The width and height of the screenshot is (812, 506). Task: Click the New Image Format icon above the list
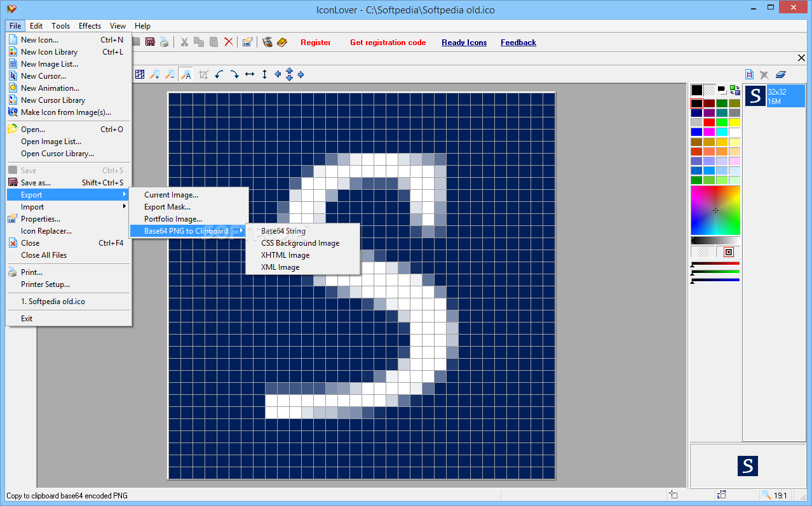click(750, 74)
